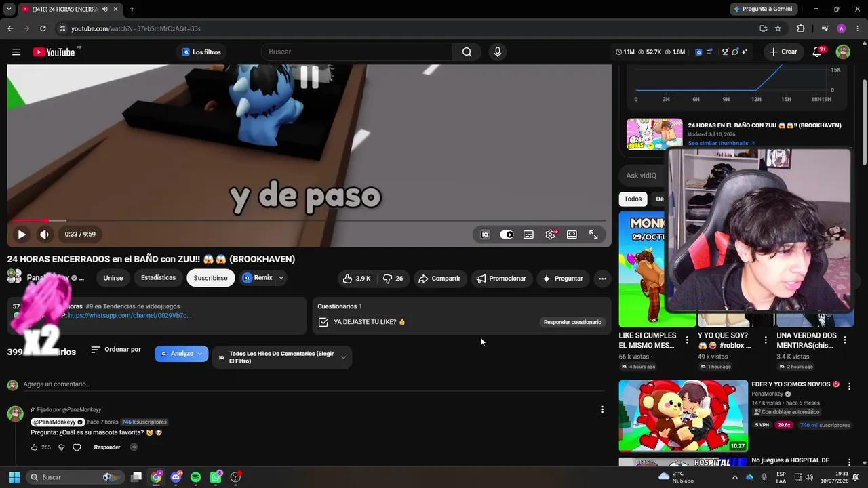
Task: Dislike the video (26)
Action: pos(393,279)
